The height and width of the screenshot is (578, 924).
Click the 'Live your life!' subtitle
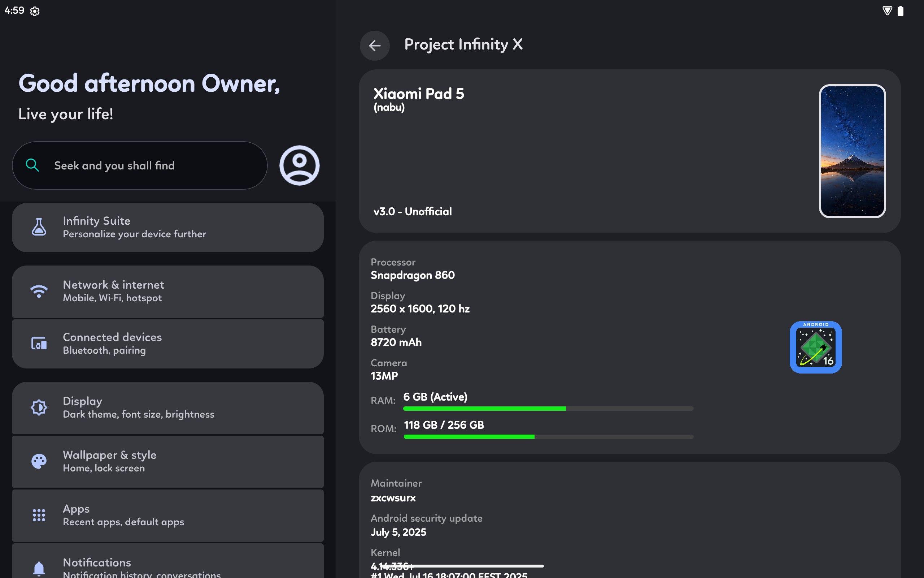coord(65,114)
